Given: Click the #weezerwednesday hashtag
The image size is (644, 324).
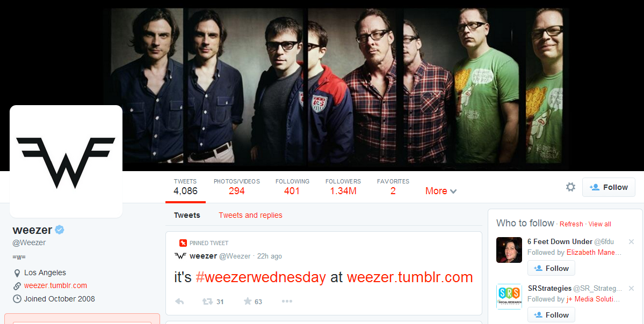Looking at the screenshot, I should coord(261,277).
